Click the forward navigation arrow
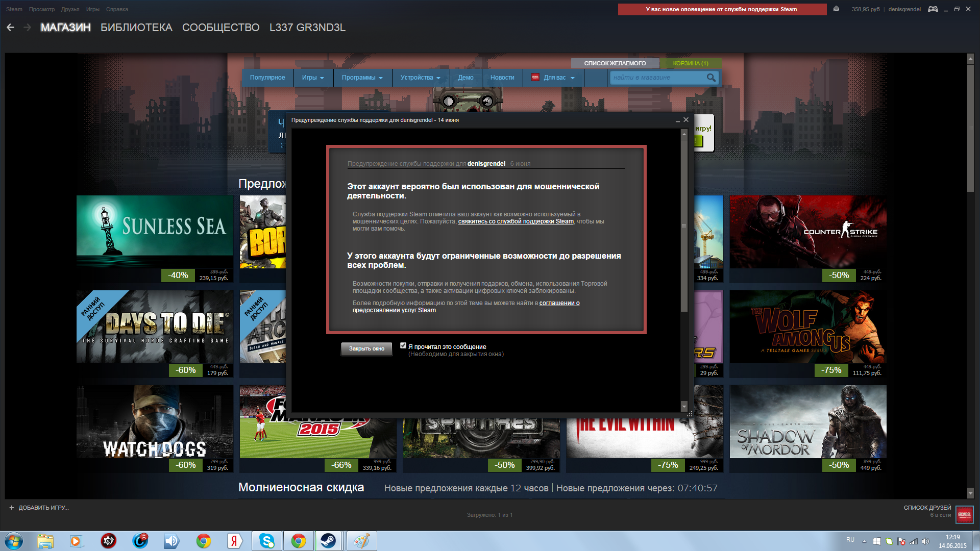980x551 pixels. point(28,28)
